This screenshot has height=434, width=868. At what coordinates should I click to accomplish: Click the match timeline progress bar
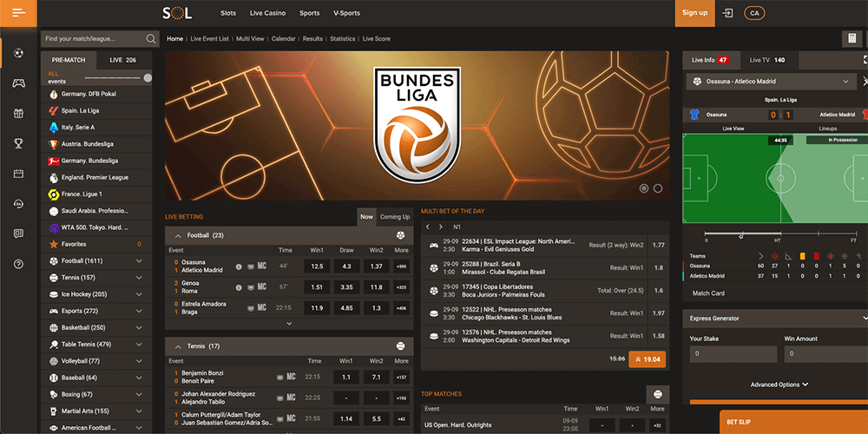tap(780, 233)
